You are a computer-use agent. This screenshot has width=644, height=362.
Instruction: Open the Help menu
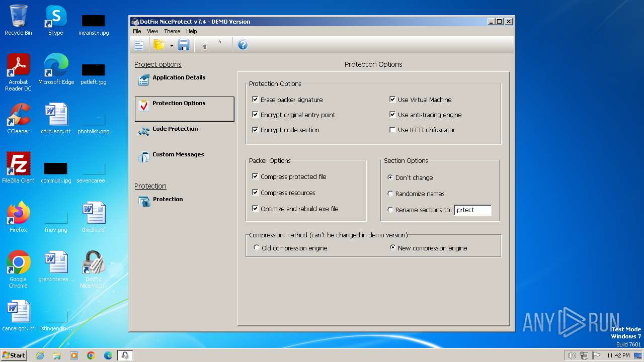[x=191, y=31]
